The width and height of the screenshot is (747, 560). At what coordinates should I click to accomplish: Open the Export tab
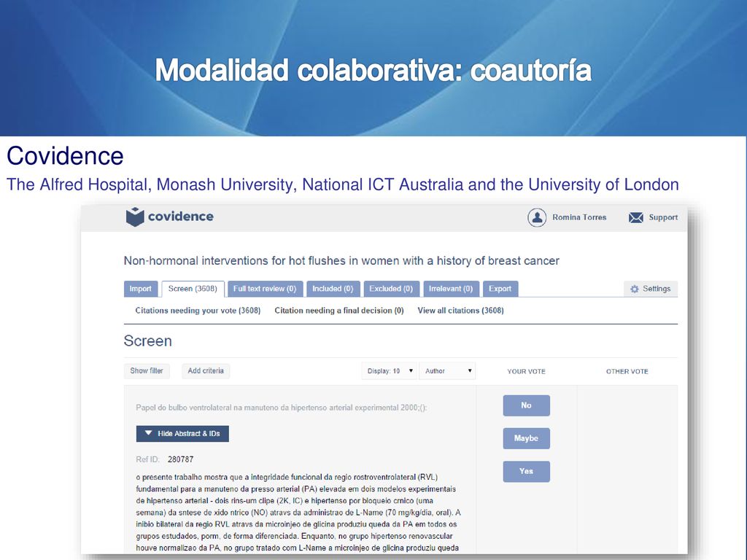click(x=500, y=289)
